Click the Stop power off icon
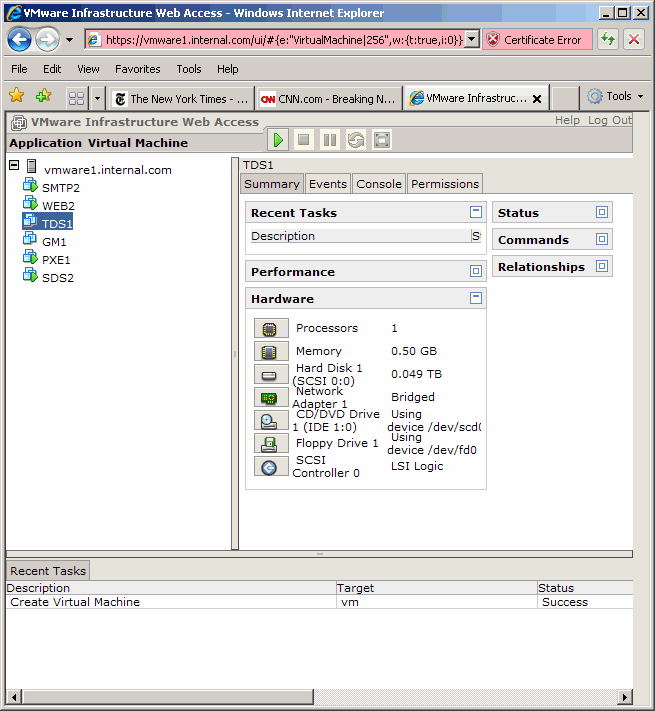The height and width of the screenshot is (711, 655). coord(304,140)
